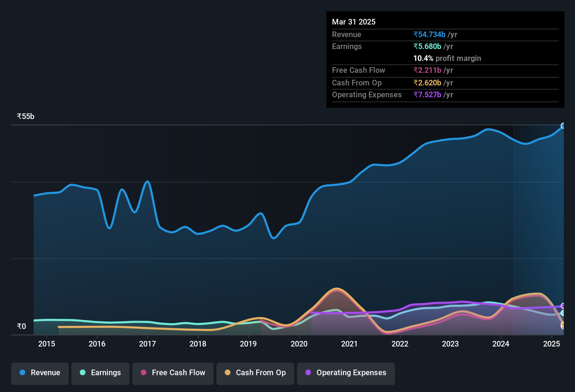
Task: Hide the Cash From Op series
Action: [255, 373]
